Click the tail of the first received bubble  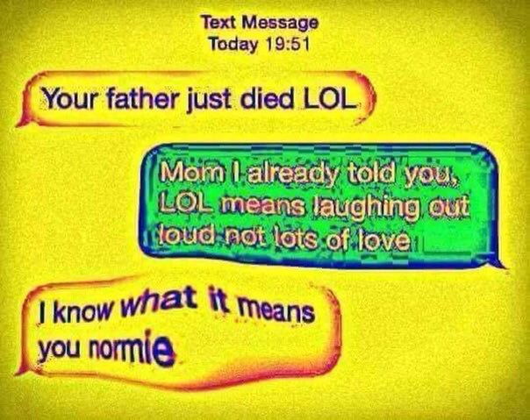pos(24,120)
